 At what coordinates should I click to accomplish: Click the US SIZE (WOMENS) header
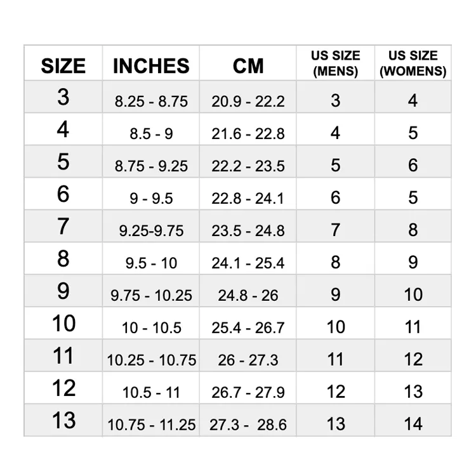pos(413,63)
